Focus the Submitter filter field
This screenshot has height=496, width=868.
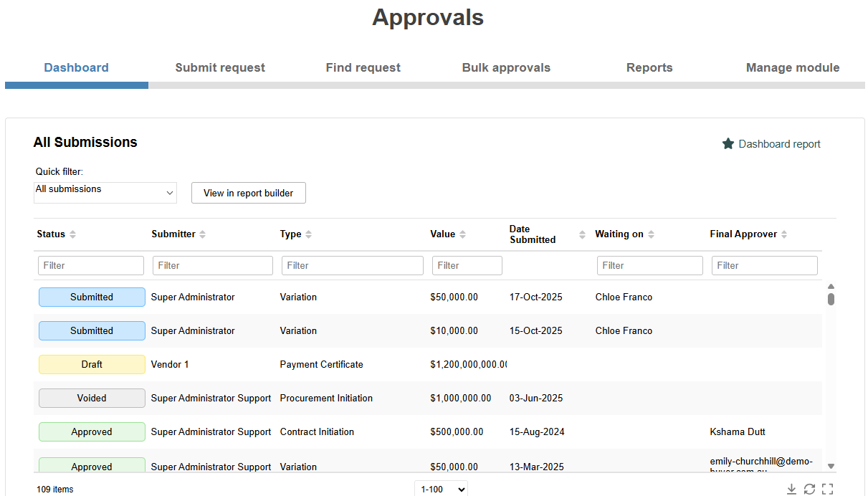pyautogui.click(x=213, y=265)
